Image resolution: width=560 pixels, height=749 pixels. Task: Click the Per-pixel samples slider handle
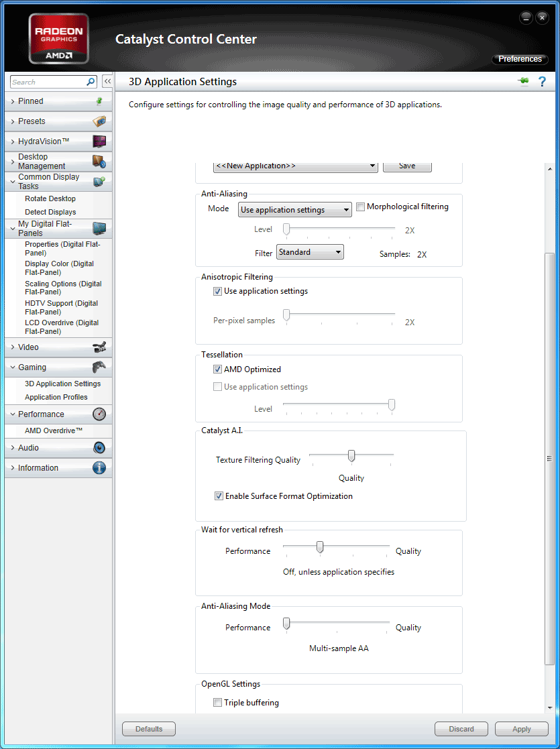coord(286,314)
